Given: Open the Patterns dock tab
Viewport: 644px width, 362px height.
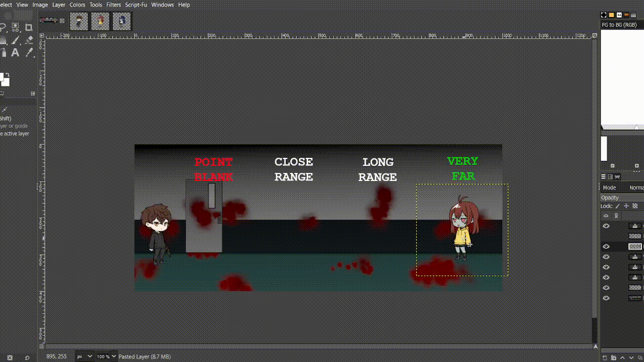Looking at the screenshot, I should 612,15.
